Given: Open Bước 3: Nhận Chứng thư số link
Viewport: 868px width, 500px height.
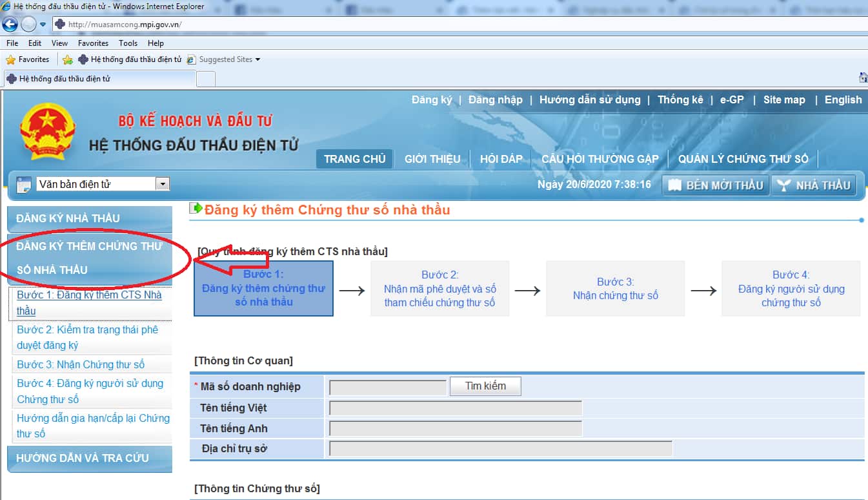Looking at the screenshot, I should (x=81, y=364).
